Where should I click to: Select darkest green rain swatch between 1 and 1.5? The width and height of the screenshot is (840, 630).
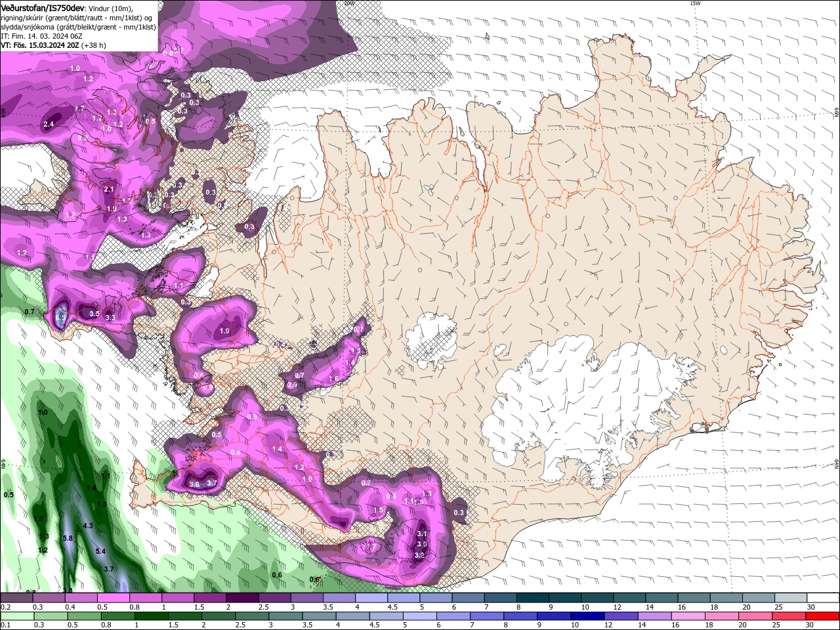[151, 616]
